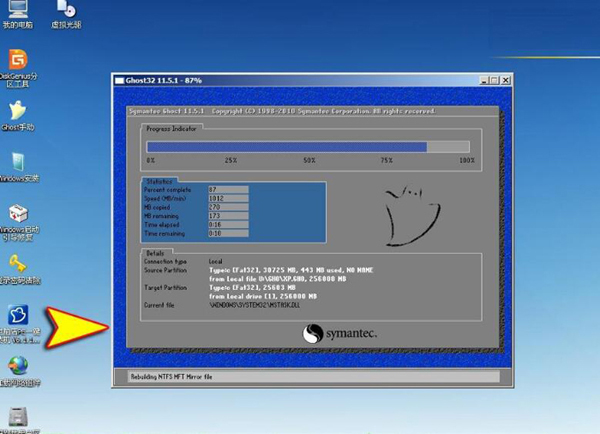Click the 100% progress scale label
Viewport: 600px width, 434px height.
click(x=467, y=160)
